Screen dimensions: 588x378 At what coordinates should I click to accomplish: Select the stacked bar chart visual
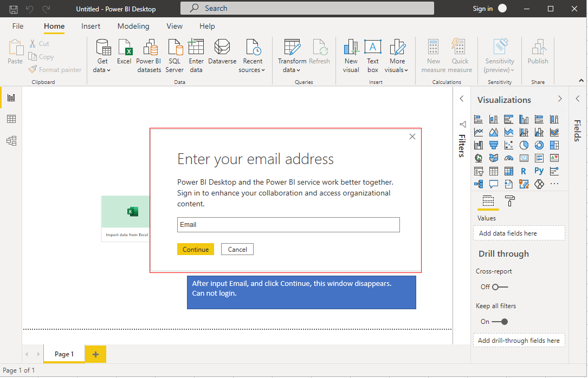tap(479, 119)
